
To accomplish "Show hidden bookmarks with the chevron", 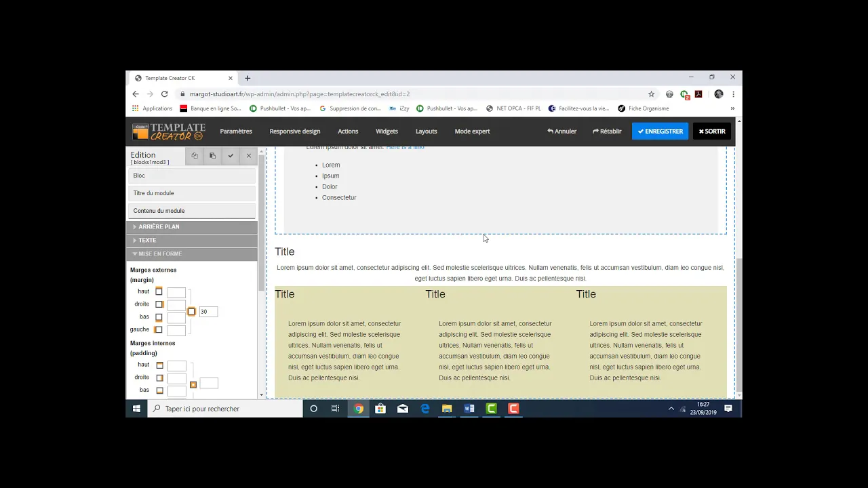I will pyautogui.click(x=732, y=108).
